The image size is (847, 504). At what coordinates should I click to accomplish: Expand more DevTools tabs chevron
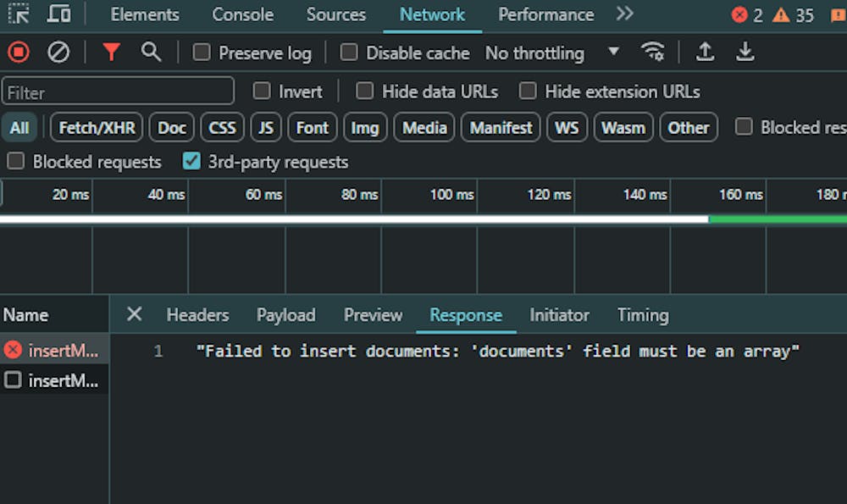(x=624, y=14)
